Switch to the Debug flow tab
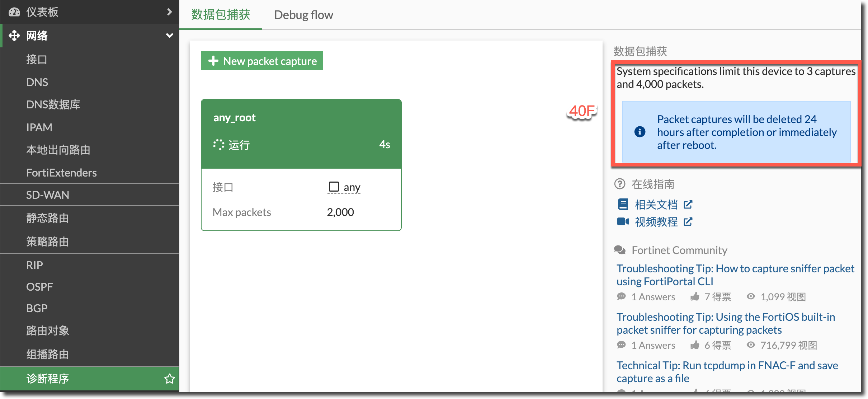The height and width of the screenshot is (399, 868). [x=303, y=15]
